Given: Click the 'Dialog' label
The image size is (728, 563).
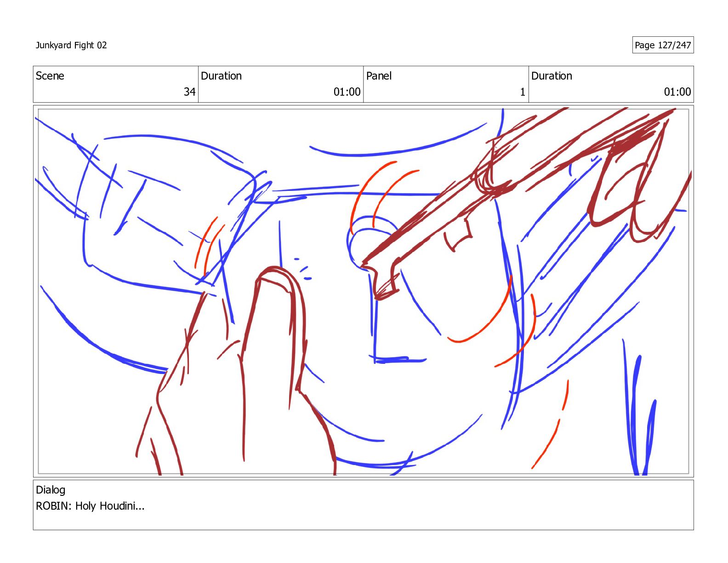Looking at the screenshot, I should [x=51, y=490].
